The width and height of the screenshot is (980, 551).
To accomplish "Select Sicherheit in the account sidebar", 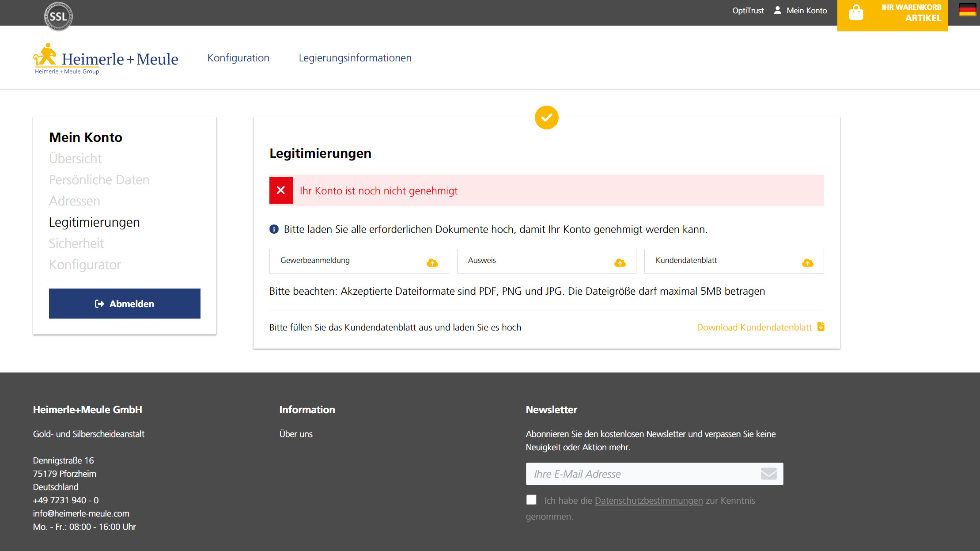I will [76, 243].
